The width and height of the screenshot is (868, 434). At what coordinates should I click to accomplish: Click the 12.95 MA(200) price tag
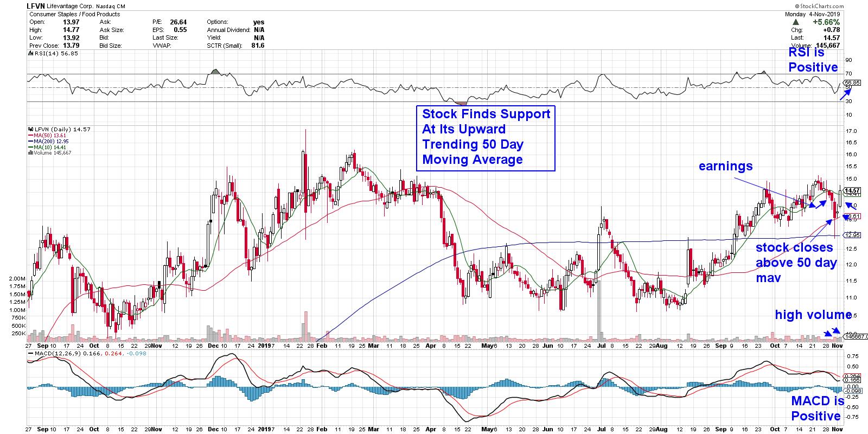[853, 235]
